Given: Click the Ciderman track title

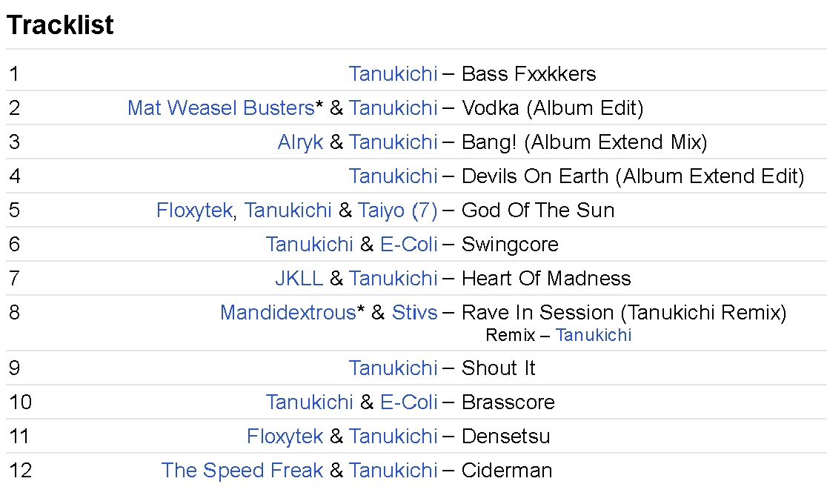Looking at the screenshot, I should tap(507, 471).
